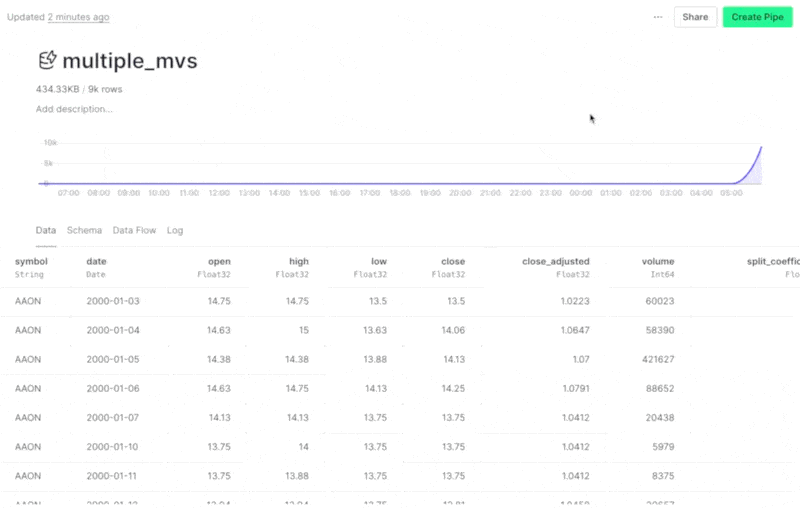Click the date column header
This screenshot has height=508, width=800.
pos(96,262)
